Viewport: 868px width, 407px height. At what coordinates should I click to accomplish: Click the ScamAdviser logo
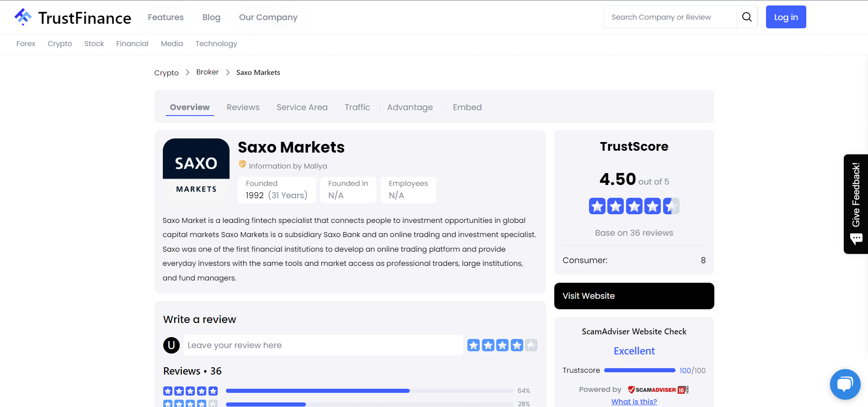pyautogui.click(x=658, y=390)
